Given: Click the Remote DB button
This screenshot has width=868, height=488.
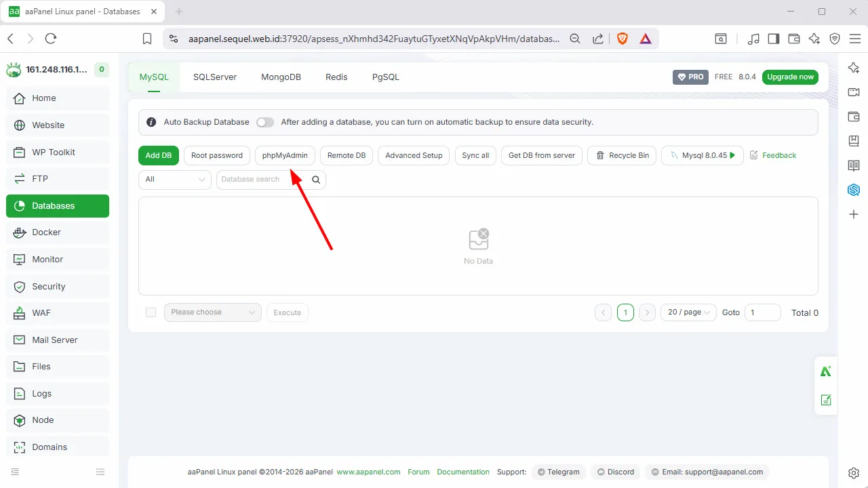Looking at the screenshot, I should point(347,155).
